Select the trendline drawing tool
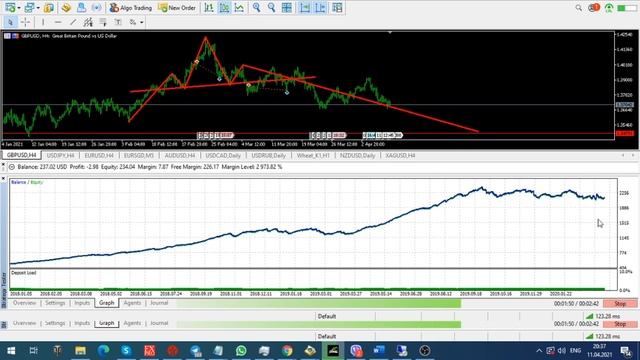 pos(73,22)
